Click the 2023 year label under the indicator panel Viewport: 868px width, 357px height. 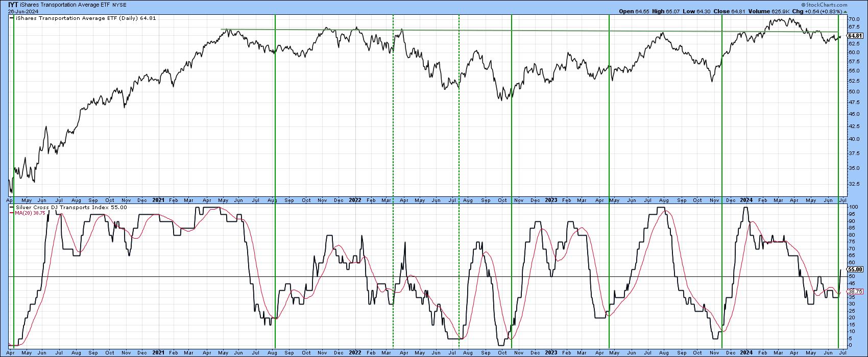pos(551,352)
